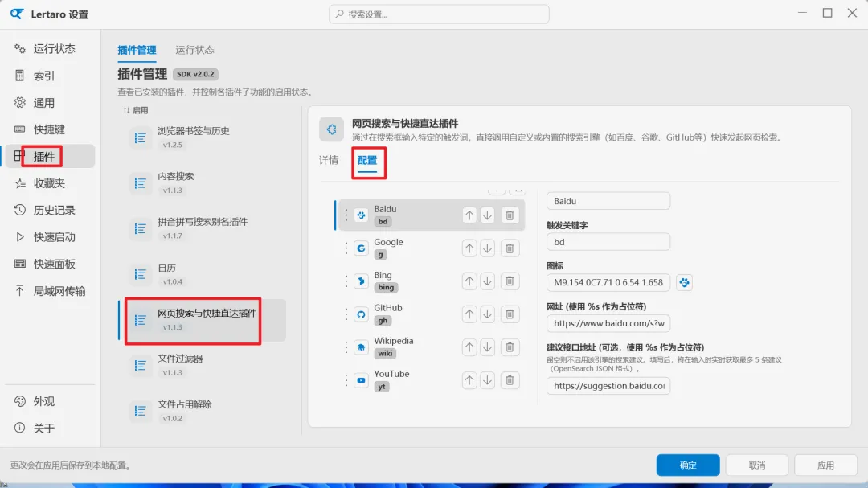This screenshot has height=488, width=868.
Task: Click the 启用 sort header
Action: pyautogui.click(x=136, y=110)
